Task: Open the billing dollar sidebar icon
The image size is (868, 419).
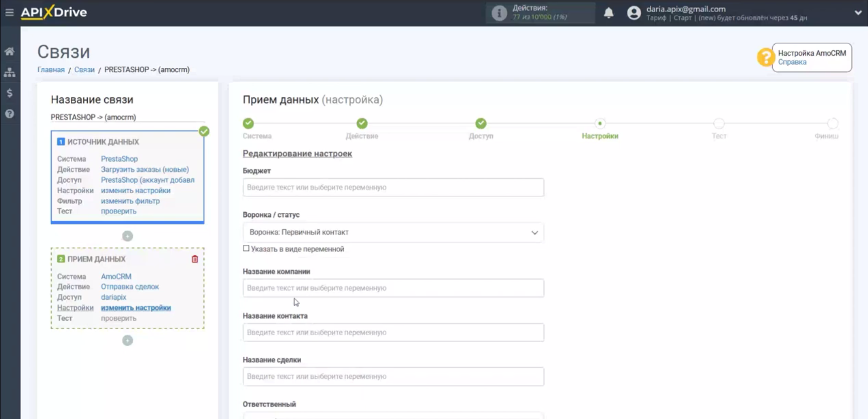Action: (10, 93)
